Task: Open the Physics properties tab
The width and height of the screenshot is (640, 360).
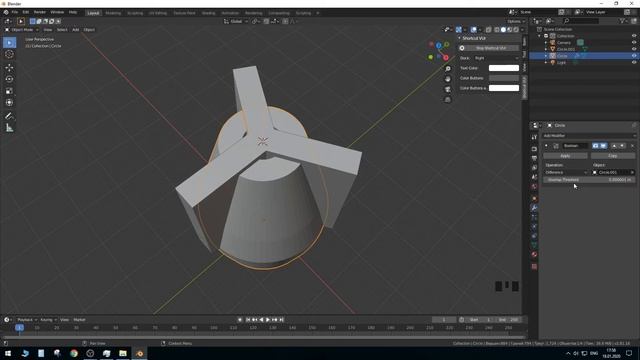Action: pyautogui.click(x=534, y=227)
